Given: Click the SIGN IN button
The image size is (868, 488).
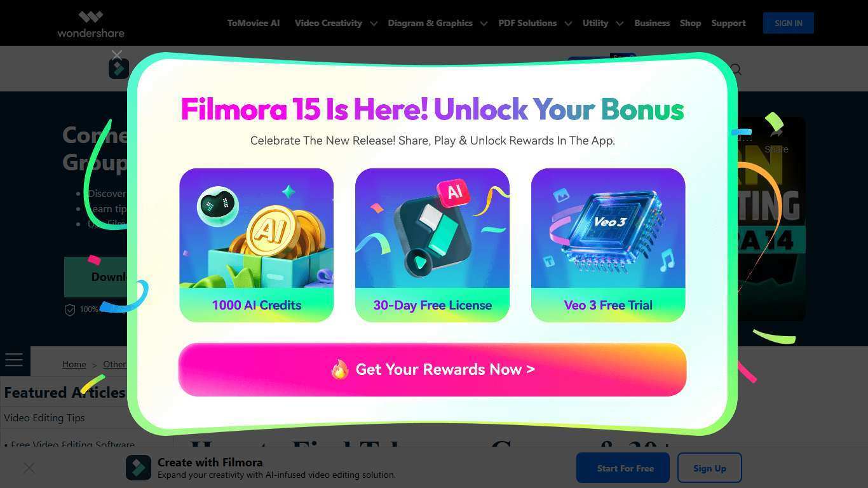Looking at the screenshot, I should (x=788, y=23).
